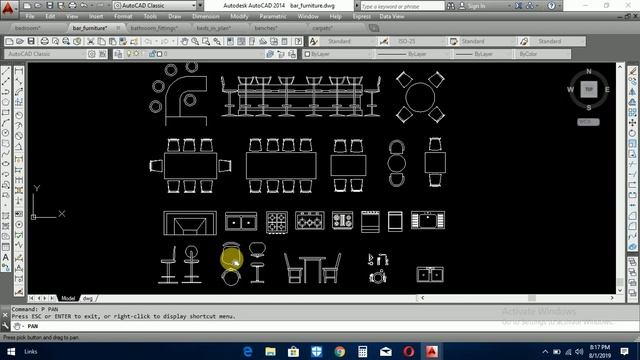This screenshot has height=360, width=640.
Task: Click the TOP face of ViewCube
Action: 589,89
